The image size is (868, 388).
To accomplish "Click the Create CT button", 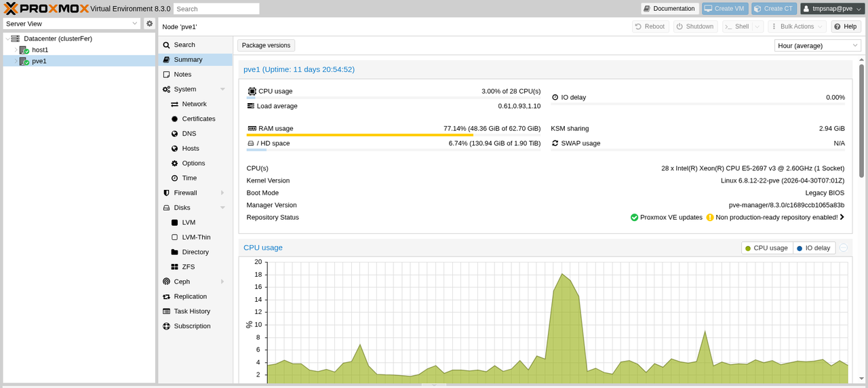I will point(774,8).
